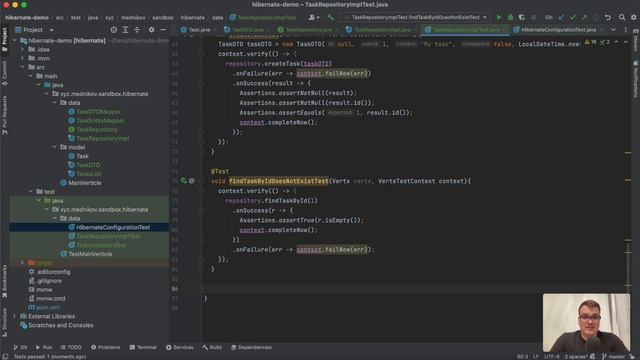The image size is (640, 360).
Task: Expand the target folder
Action: (22, 263)
